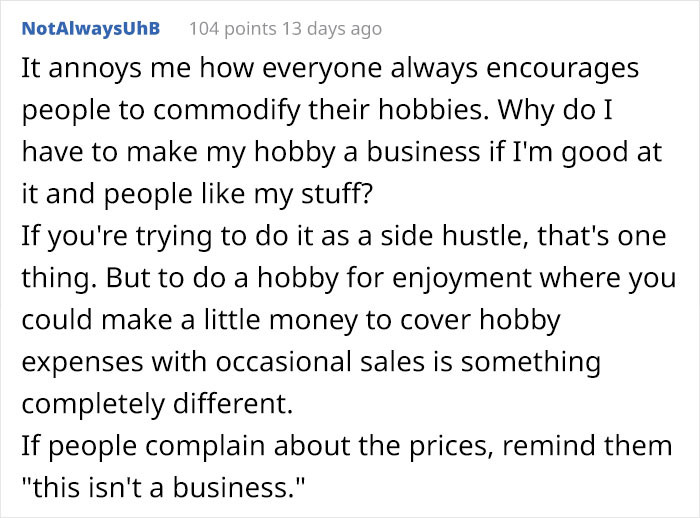Click the 13 days ago timestamp
The image size is (700, 518).
[332, 29]
